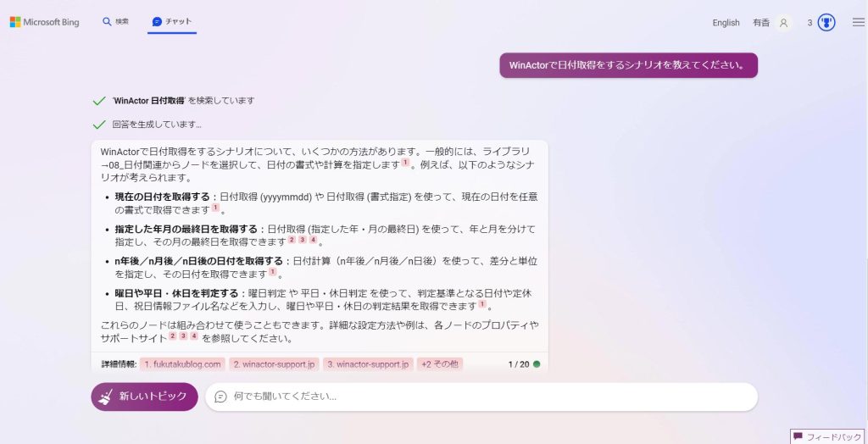The width and height of the screenshot is (868, 444).
Task: Open the 3. winactor-support.jp source link
Action: 368,364
